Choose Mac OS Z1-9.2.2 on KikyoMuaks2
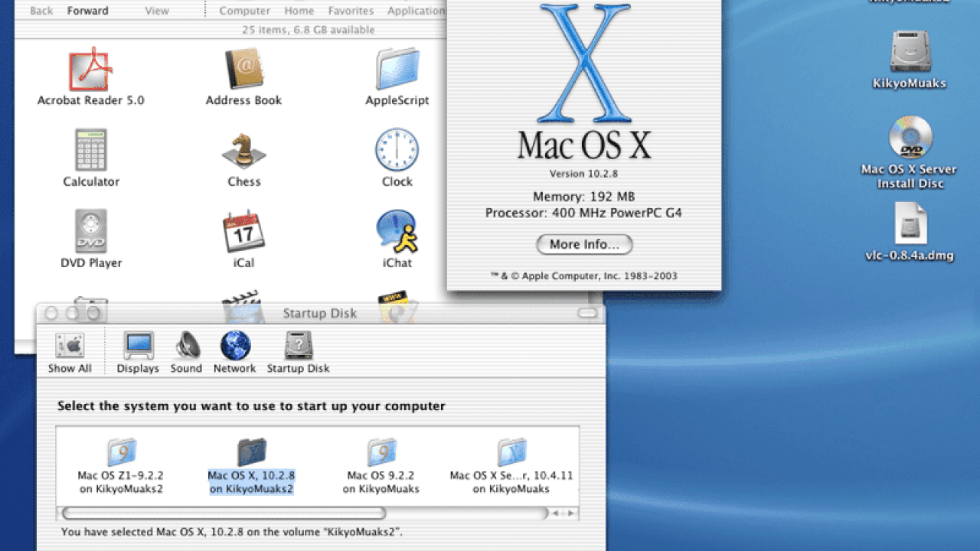 point(121,467)
